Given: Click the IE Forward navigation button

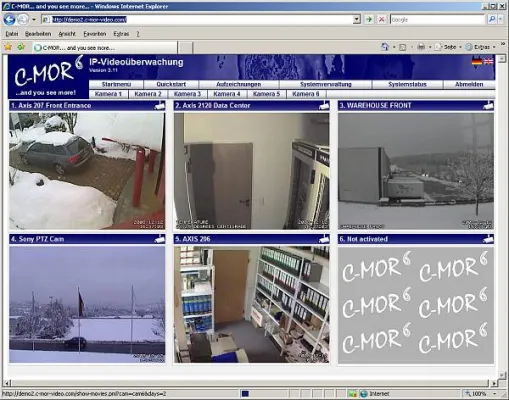Looking at the screenshot, I should [23, 20].
